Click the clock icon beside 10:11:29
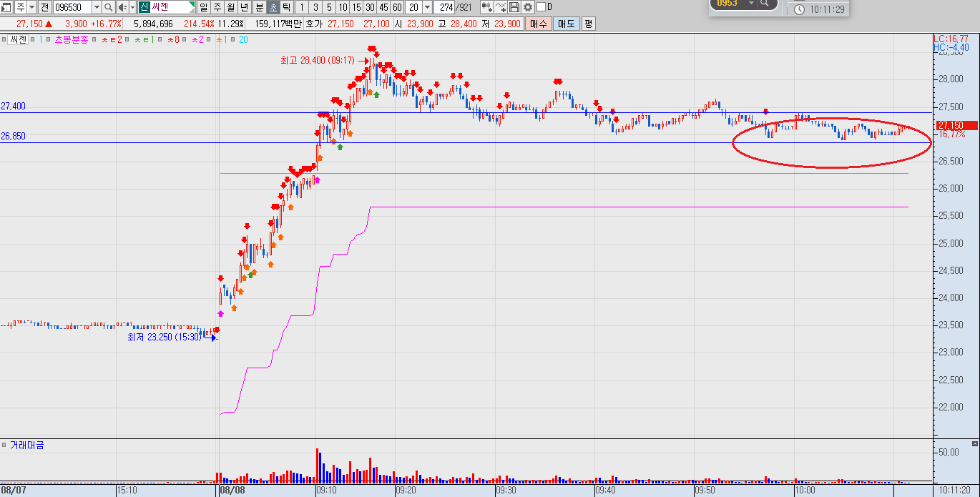This screenshot has height=497, width=980. pos(799,9)
